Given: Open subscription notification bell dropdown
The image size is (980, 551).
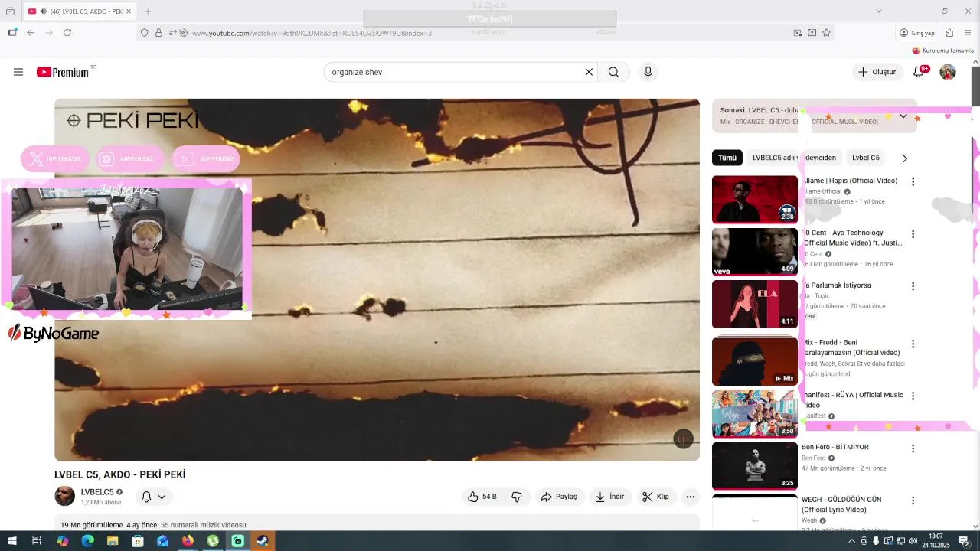Looking at the screenshot, I should pos(154,497).
